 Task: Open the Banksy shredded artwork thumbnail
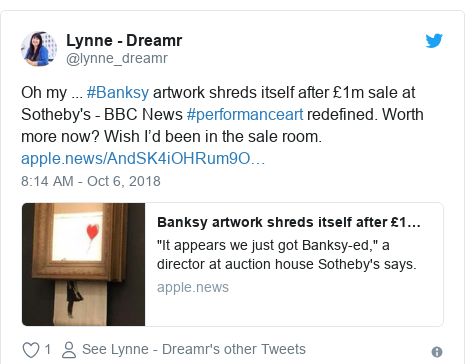pos(83,264)
